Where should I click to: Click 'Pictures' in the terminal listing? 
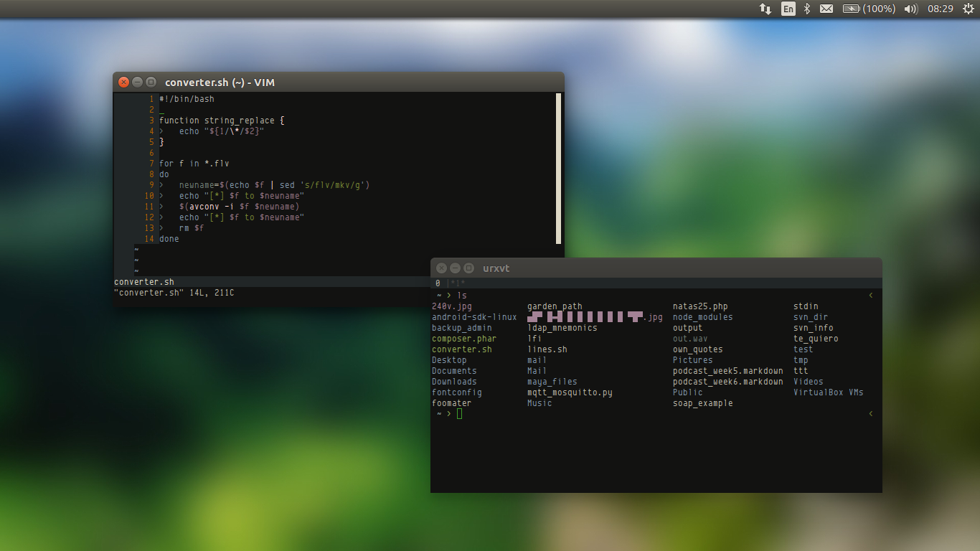pyautogui.click(x=693, y=360)
